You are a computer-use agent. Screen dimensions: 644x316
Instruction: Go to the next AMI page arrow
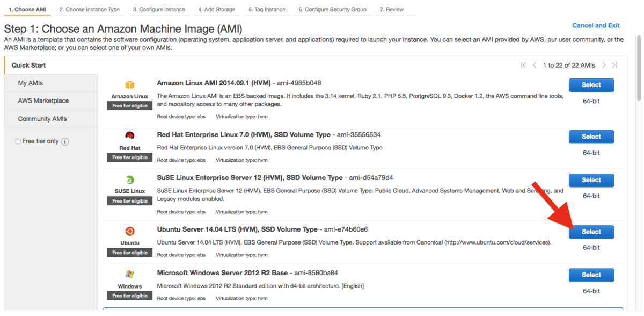604,65
